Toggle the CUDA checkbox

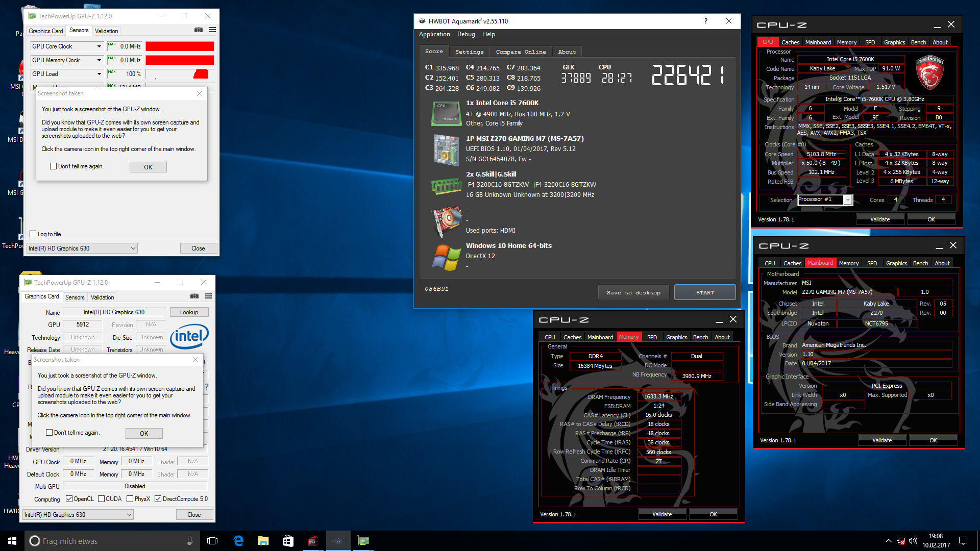point(101,499)
